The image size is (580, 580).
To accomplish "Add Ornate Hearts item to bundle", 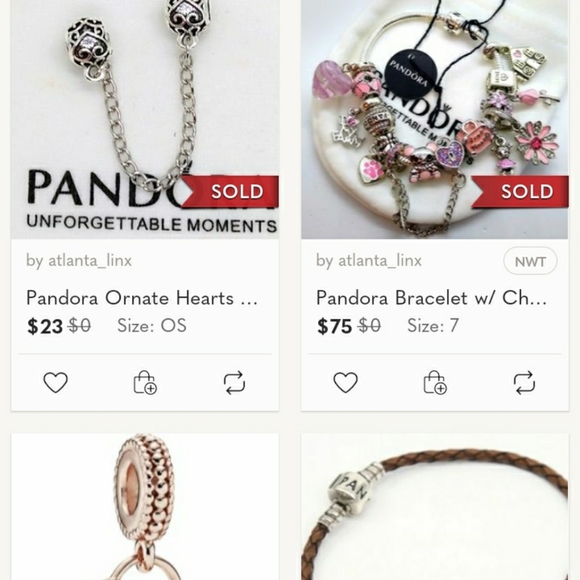I will click(145, 382).
